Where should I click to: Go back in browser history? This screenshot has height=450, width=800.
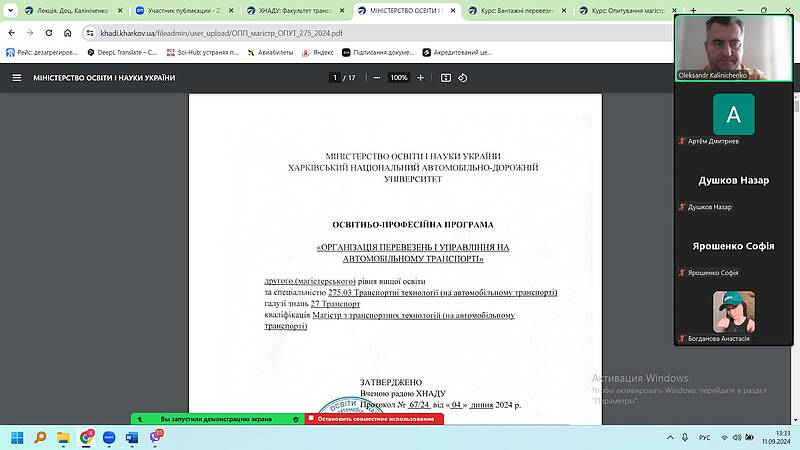(12, 33)
